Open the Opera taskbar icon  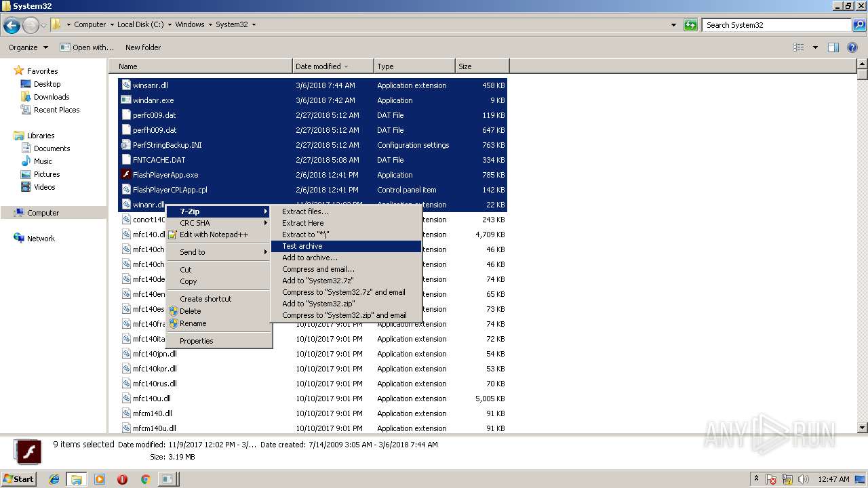coord(122,479)
